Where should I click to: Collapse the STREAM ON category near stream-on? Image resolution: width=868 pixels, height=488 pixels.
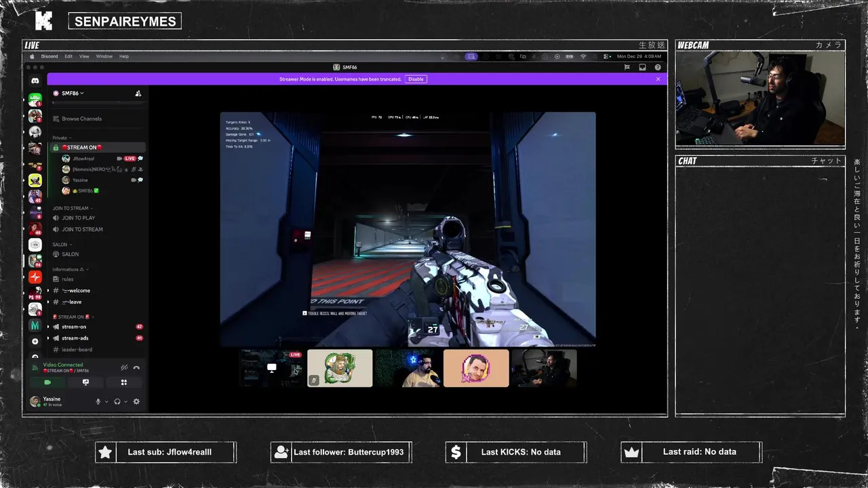tap(73, 317)
